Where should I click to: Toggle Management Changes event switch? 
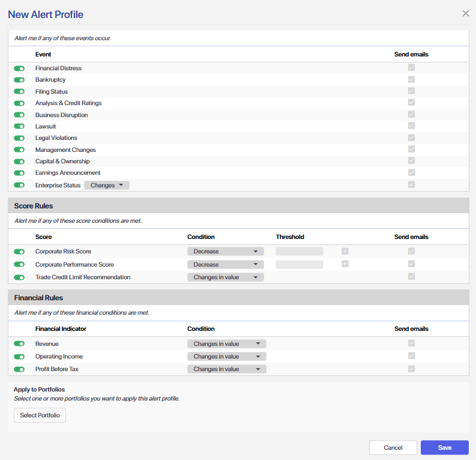[19, 150]
